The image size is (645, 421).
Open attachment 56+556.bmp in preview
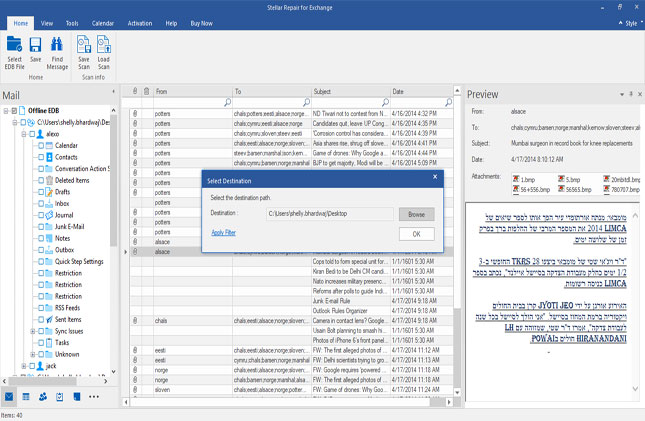pyautogui.click(x=531, y=189)
